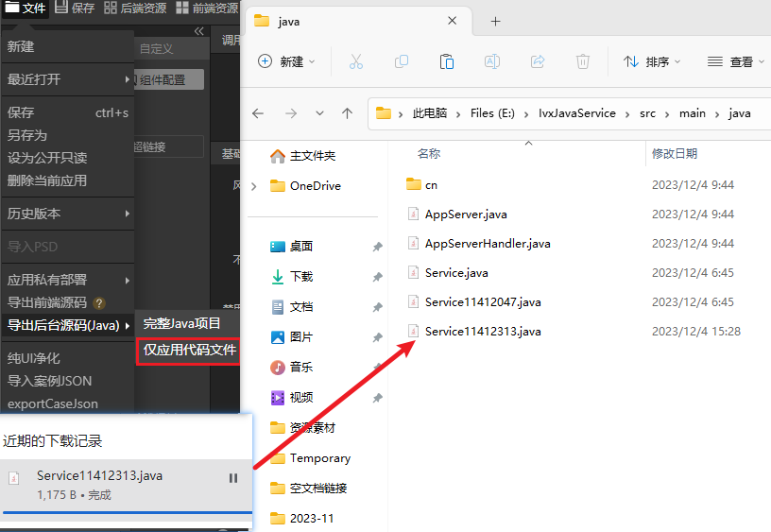
Task: Click 保存 in iVX top toolbar
Action: 75,8
